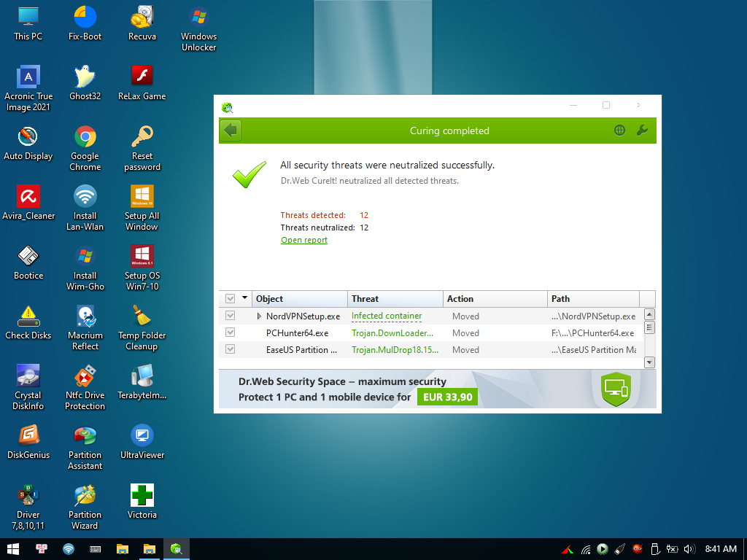Select the Google Chrome desktop icon
The image size is (747, 560).
(85, 149)
